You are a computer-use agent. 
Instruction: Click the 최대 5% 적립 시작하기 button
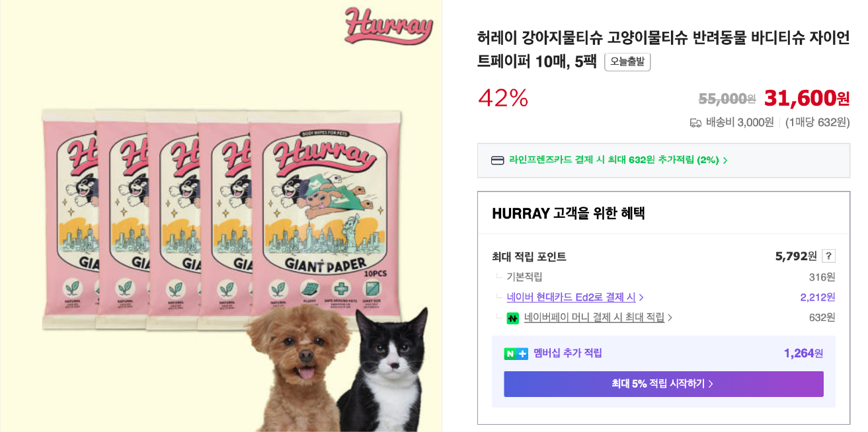click(x=664, y=384)
